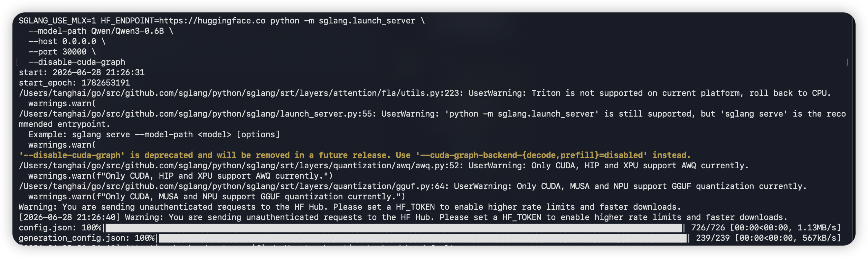Click the gguf.py:64 UserWarning line
868x258 pixels.
[413, 186]
